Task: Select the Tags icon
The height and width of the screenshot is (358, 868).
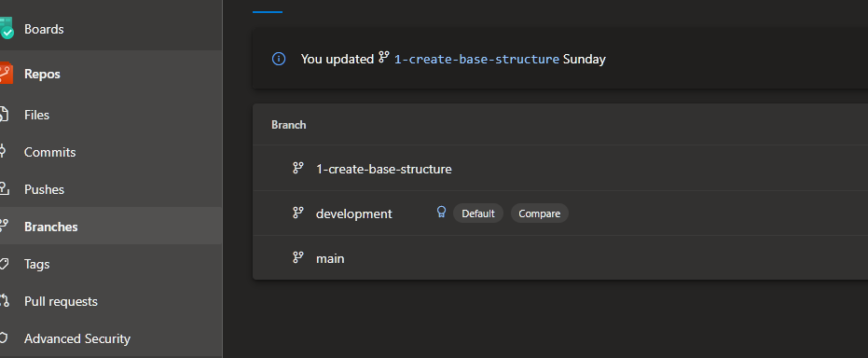Action: point(4,264)
